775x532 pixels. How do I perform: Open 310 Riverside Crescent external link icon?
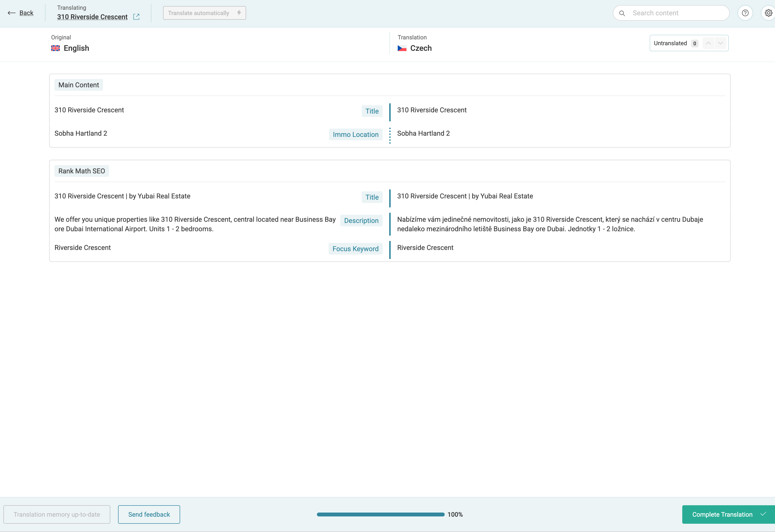(x=136, y=17)
